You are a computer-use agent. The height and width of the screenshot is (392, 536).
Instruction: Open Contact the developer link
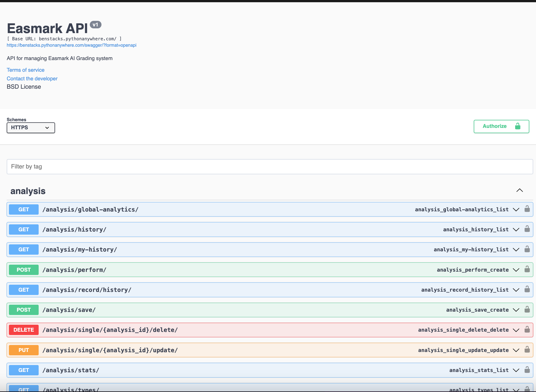point(32,79)
